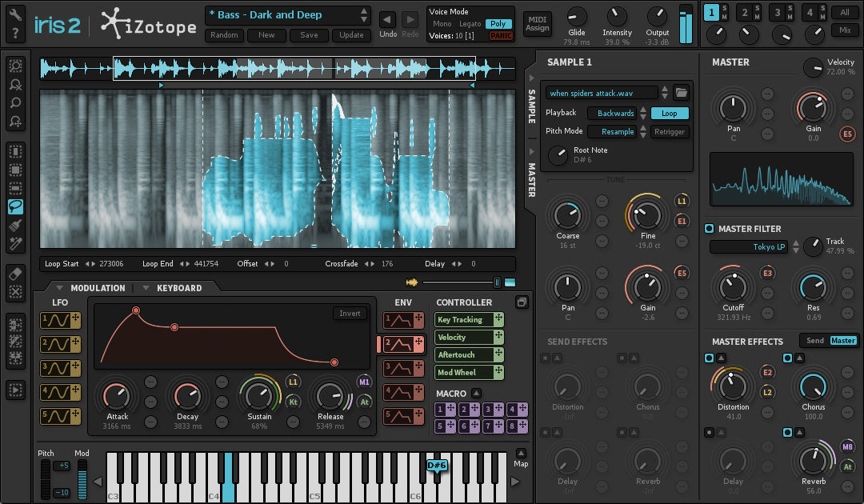864x504 pixels.
Task: Switch effects to the Send tab
Action: point(814,341)
